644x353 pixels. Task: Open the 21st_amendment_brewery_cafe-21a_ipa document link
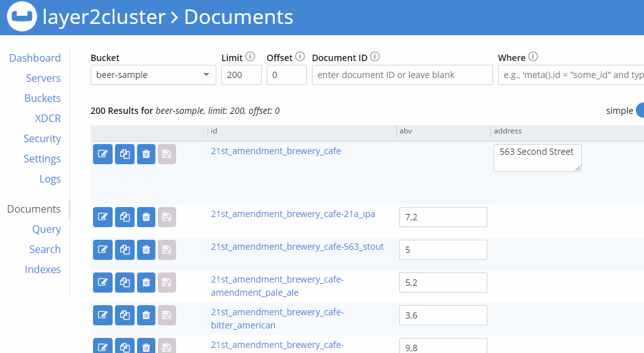pyautogui.click(x=292, y=214)
